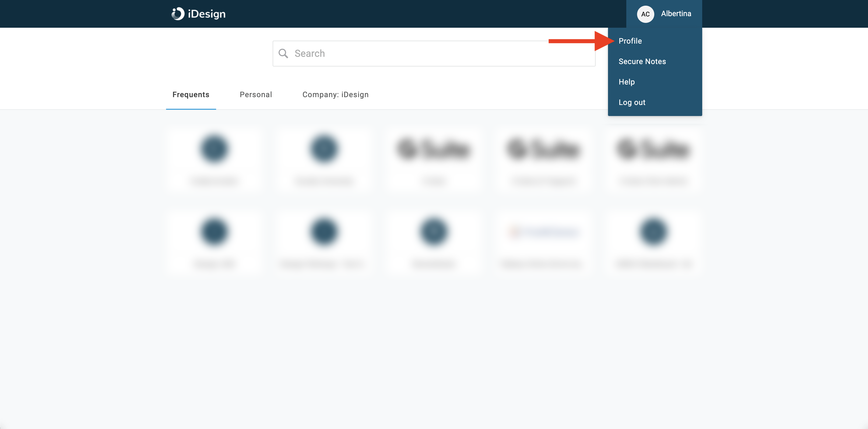Select Profile from the user menu
This screenshot has height=429, width=868.
pos(630,41)
